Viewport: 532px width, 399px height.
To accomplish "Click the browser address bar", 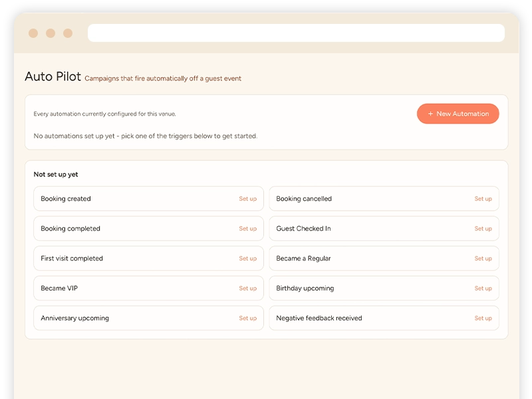I will [296, 33].
